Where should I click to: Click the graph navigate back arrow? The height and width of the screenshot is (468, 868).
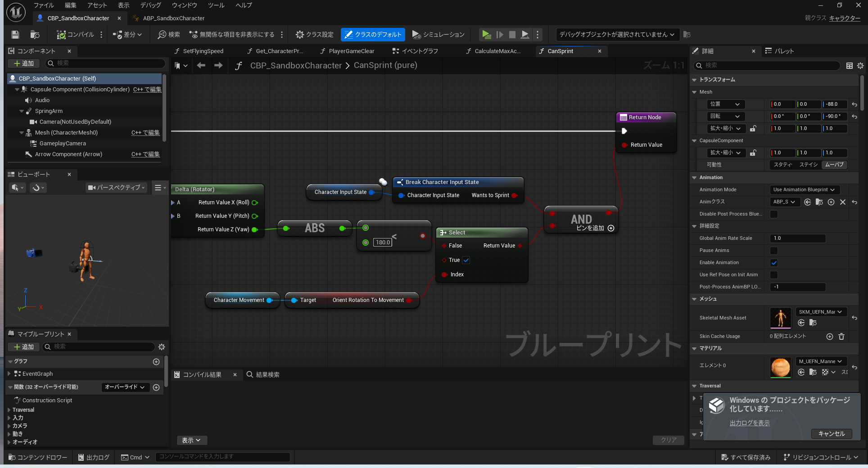201,66
